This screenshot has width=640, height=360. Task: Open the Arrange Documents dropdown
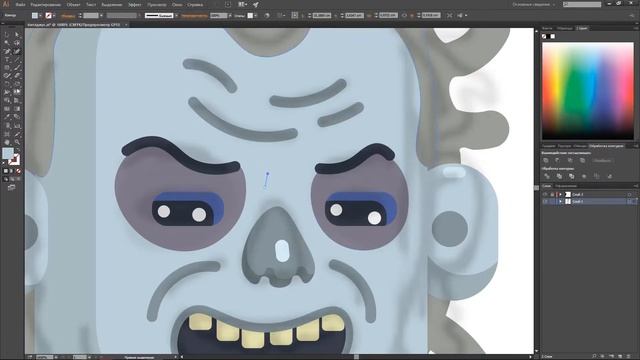242,4
